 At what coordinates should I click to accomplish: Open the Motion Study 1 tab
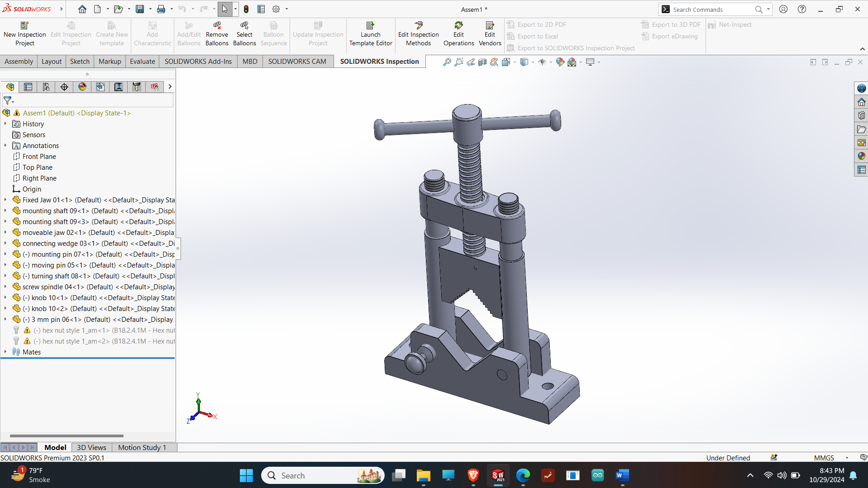[142, 447]
